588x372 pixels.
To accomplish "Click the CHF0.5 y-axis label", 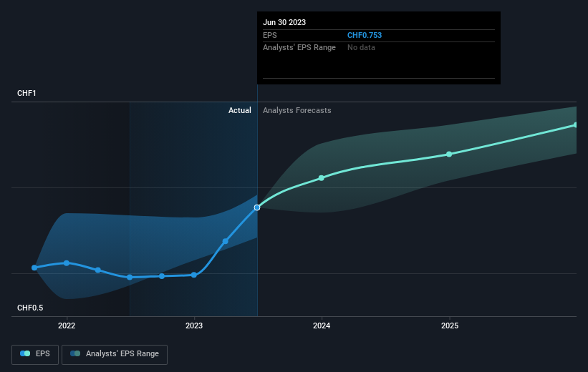I will click(30, 308).
